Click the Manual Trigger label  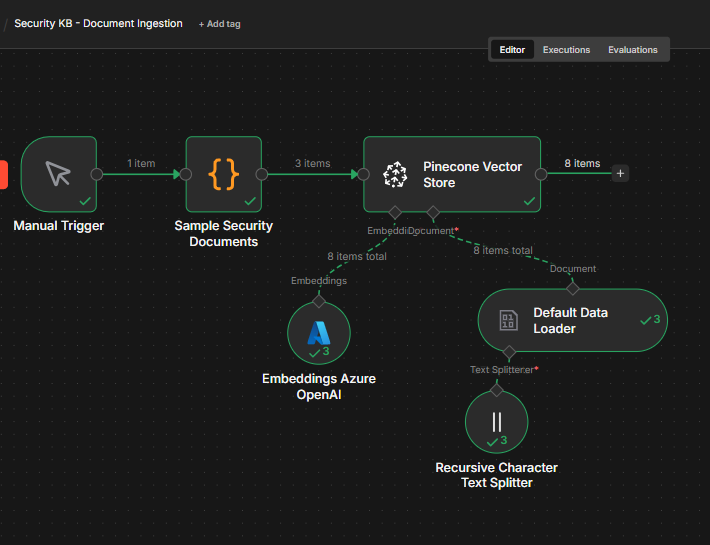tap(59, 225)
